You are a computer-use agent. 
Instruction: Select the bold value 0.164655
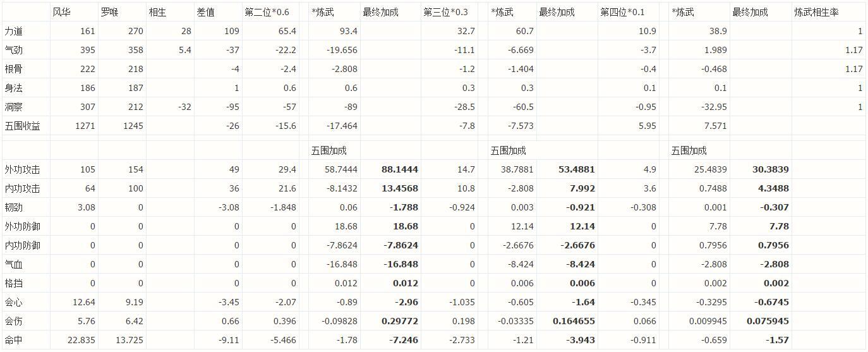tap(574, 321)
